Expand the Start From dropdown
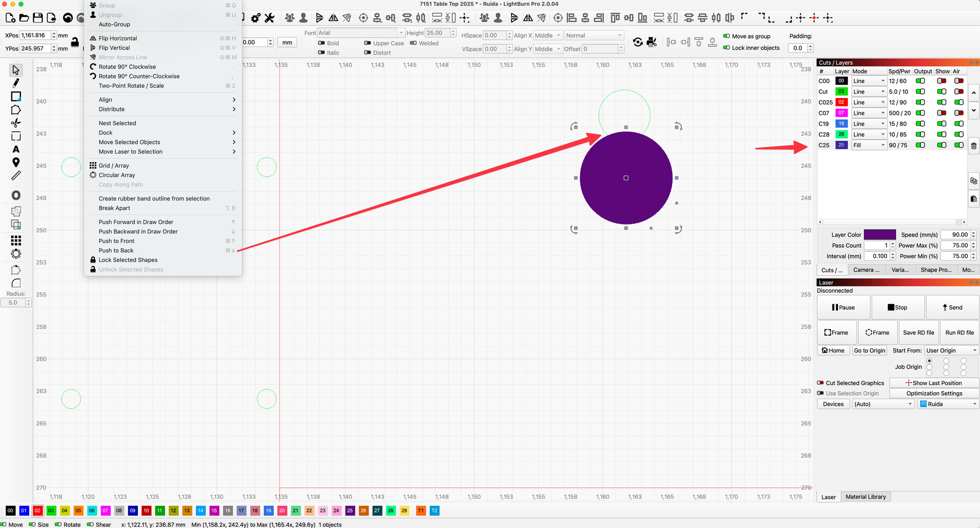Screen dimensions: 980x528 click(951, 350)
